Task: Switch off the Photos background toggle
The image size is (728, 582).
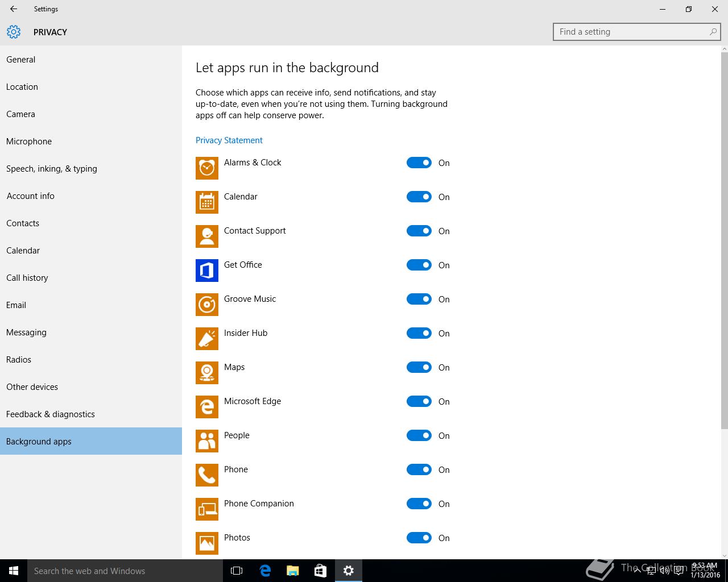Action: point(419,538)
